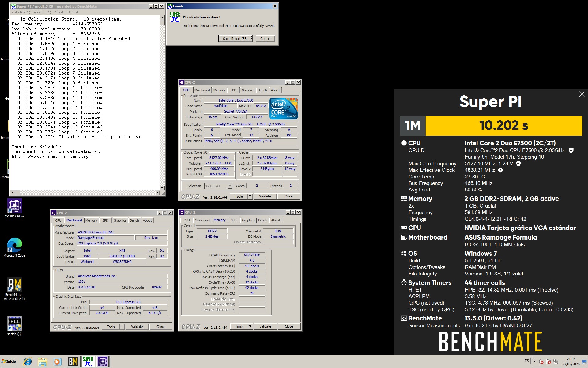The image size is (588, 368).
Task: Open the Windows Media Player taskbar icon
Action: point(57,362)
